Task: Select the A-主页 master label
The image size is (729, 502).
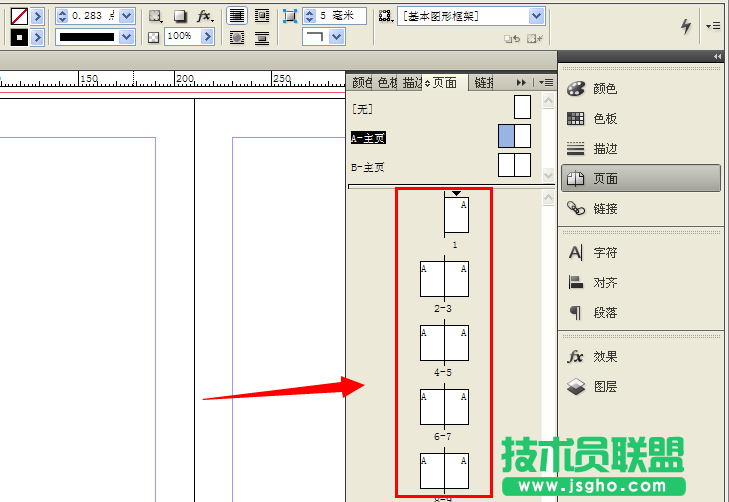Action: point(368,138)
